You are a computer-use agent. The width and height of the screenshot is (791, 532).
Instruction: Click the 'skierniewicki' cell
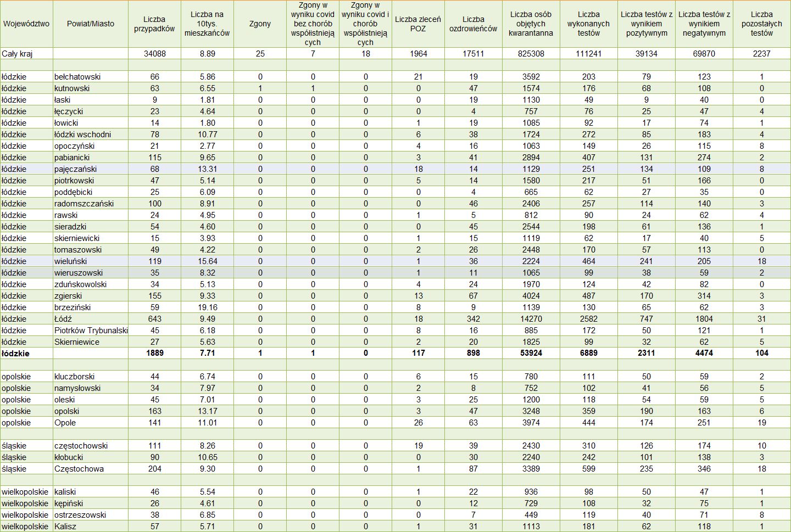(91, 238)
